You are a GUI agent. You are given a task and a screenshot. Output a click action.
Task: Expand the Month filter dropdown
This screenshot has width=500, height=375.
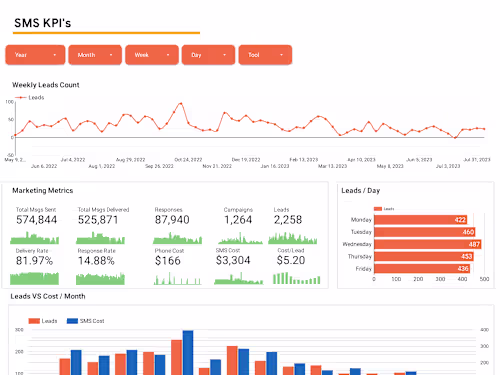[x=95, y=55]
